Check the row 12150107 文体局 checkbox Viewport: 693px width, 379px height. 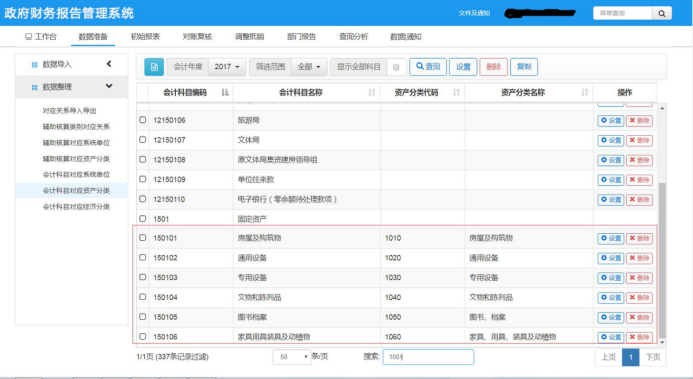point(142,140)
